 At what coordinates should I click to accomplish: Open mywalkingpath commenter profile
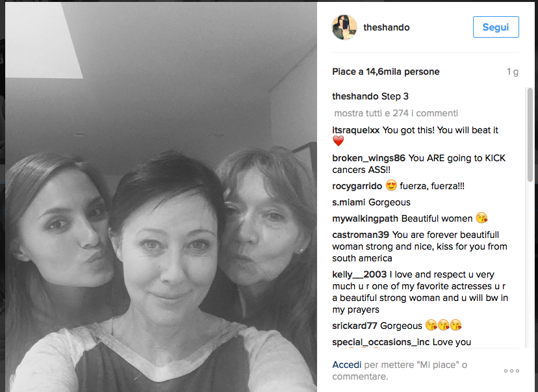[x=365, y=218]
